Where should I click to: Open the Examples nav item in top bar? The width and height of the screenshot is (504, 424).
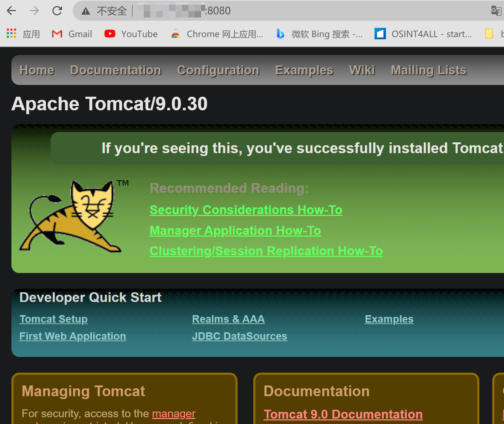[304, 70]
